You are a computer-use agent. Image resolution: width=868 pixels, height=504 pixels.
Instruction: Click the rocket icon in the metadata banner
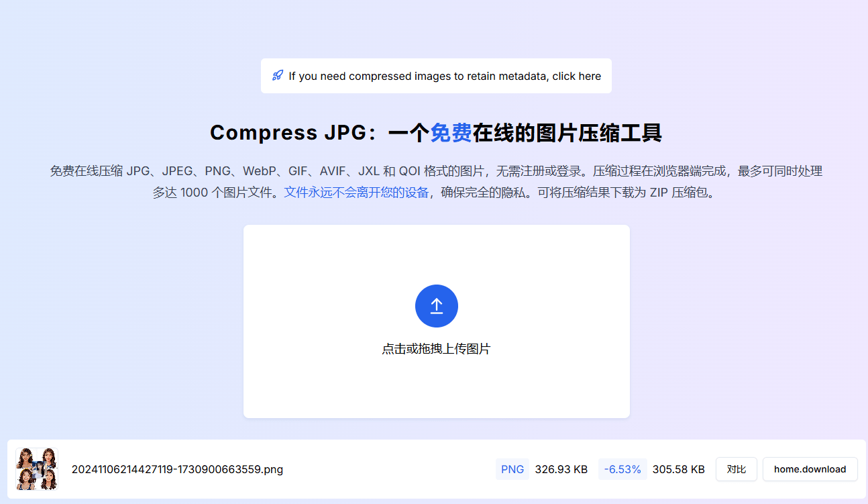pyautogui.click(x=277, y=76)
